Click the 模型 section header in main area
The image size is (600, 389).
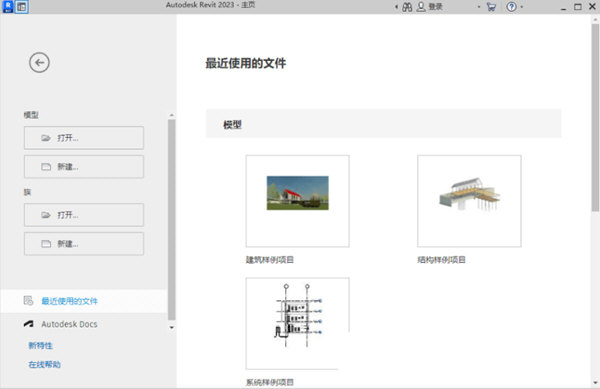click(384, 124)
